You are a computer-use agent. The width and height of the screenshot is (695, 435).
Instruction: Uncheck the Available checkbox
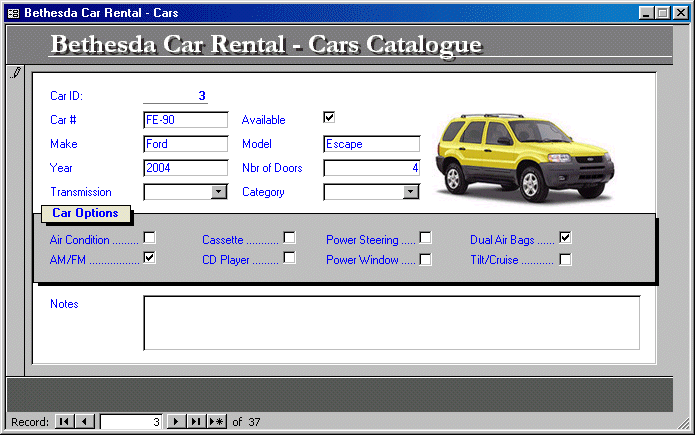tap(329, 118)
